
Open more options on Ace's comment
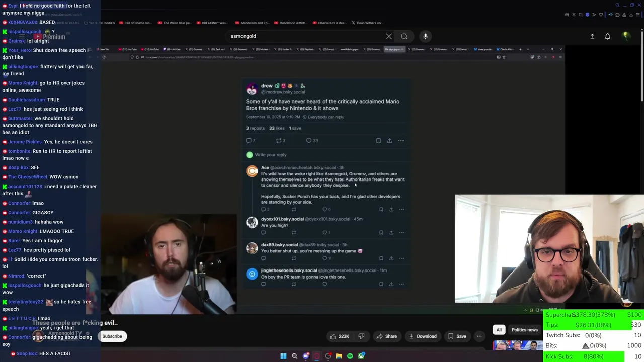[x=401, y=209]
